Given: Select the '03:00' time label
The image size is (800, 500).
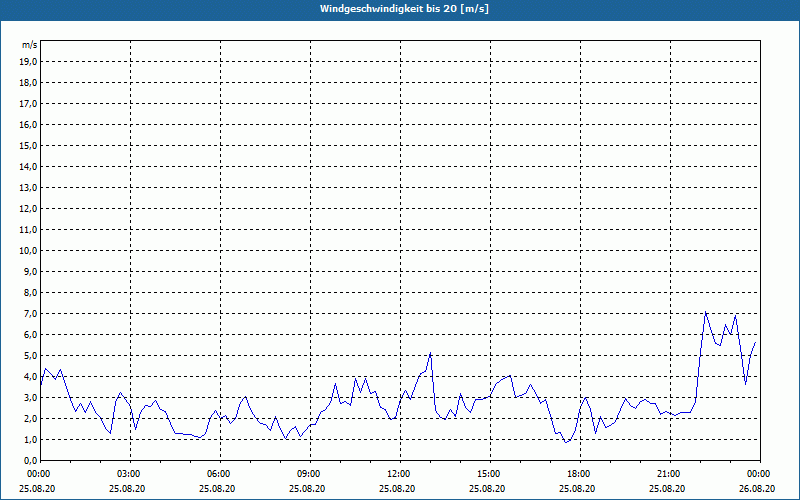Looking at the screenshot, I should [127, 474].
